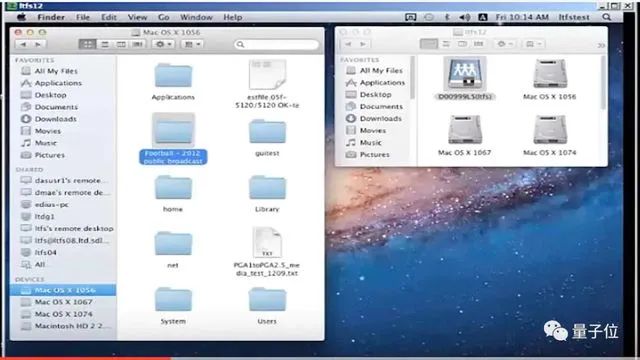Click the Finder search field
640x360 pixels.
(x=276, y=44)
